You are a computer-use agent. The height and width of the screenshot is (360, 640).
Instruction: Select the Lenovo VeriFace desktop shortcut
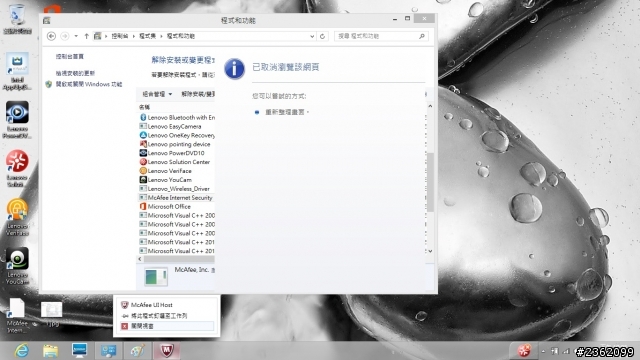coord(17,217)
